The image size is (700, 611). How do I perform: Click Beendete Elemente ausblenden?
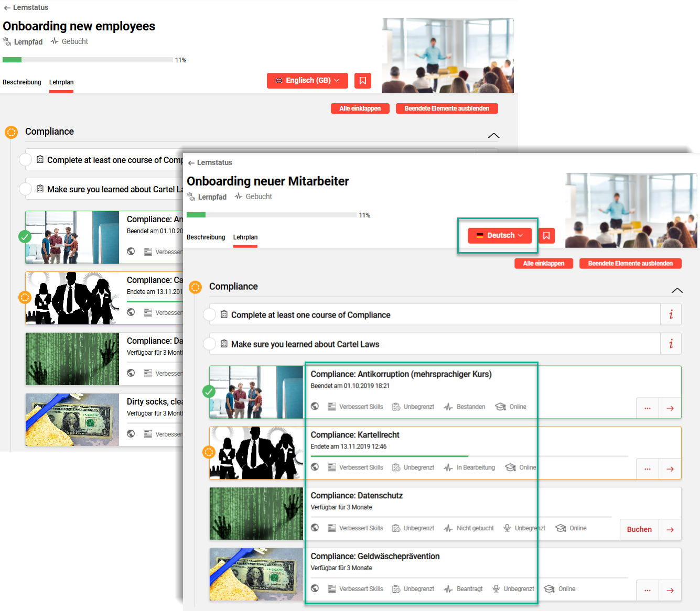pyautogui.click(x=630, y=263)
